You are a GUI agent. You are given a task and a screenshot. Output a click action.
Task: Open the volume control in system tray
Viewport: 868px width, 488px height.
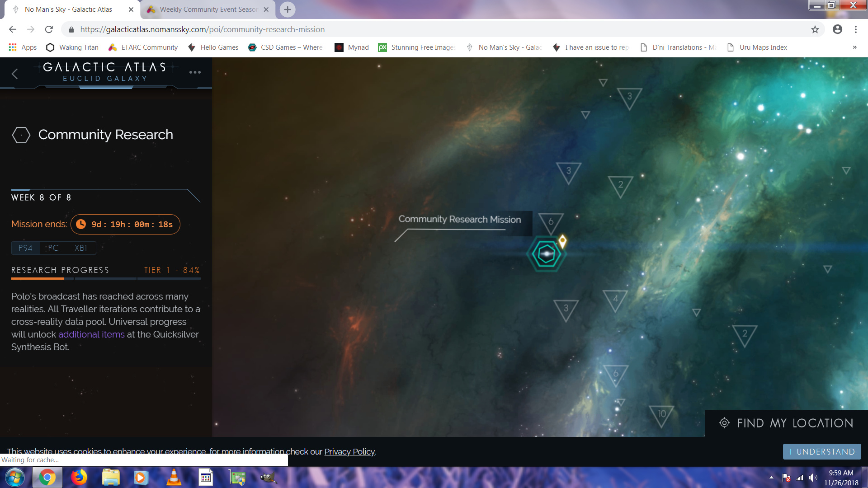coord(813,478)
